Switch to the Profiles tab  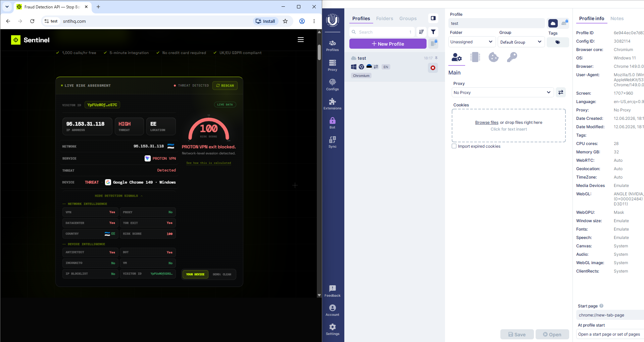coord(361,18)
